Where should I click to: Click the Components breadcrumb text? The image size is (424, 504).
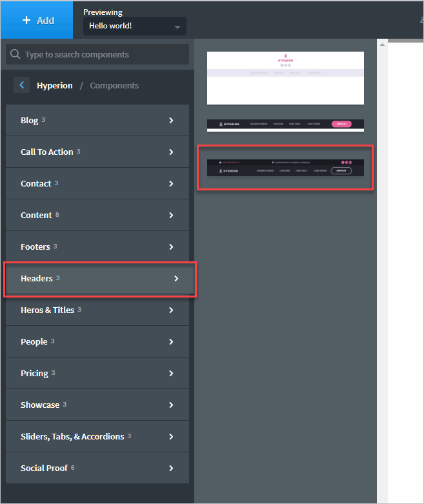click(114, 85)
